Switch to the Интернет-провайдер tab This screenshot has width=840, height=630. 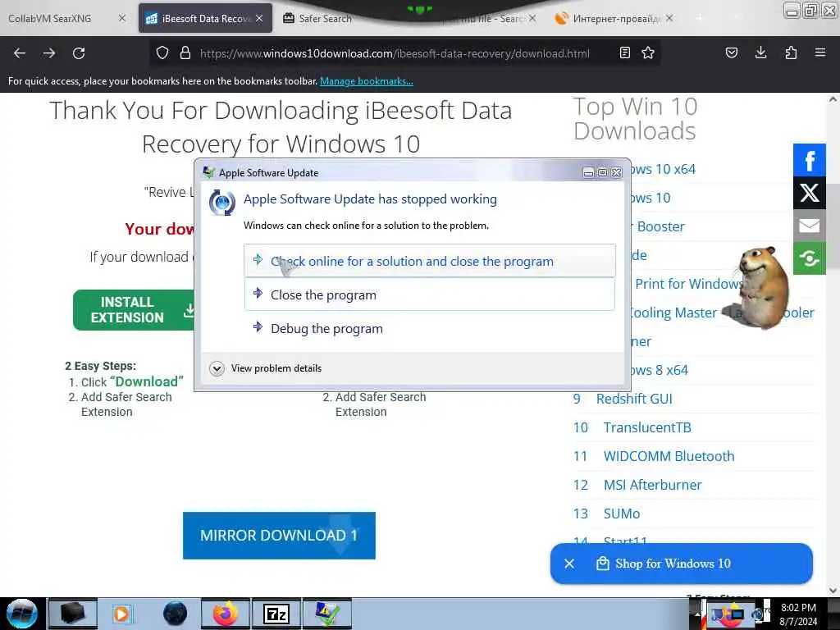click(614, 18)
